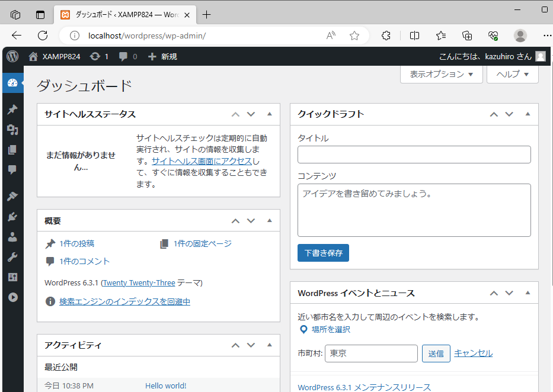Move the アクティビティ panel down with arrow
553x392 pixels.
click(251, 345)
